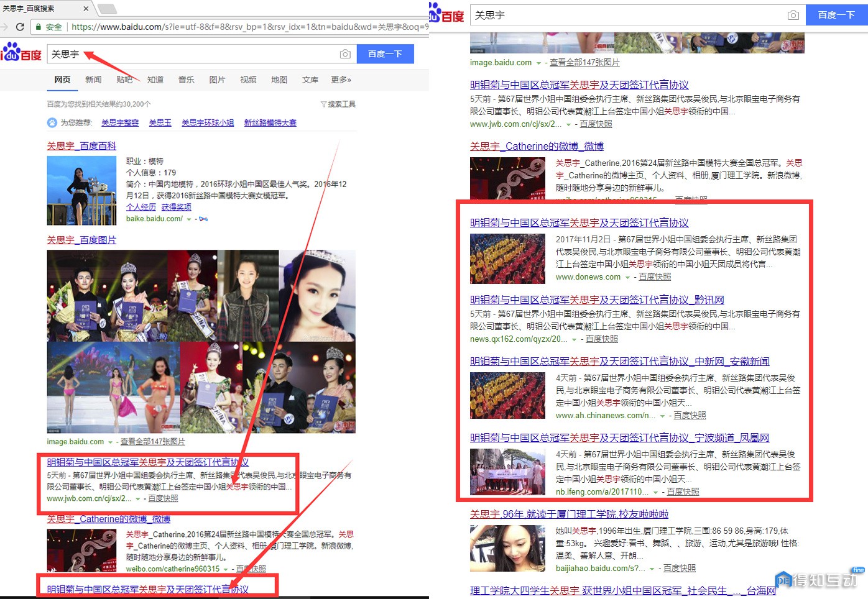Screen dimensions: 868x599
Task: Open 百度快照 for www.donews.com result
Action: 655,277
